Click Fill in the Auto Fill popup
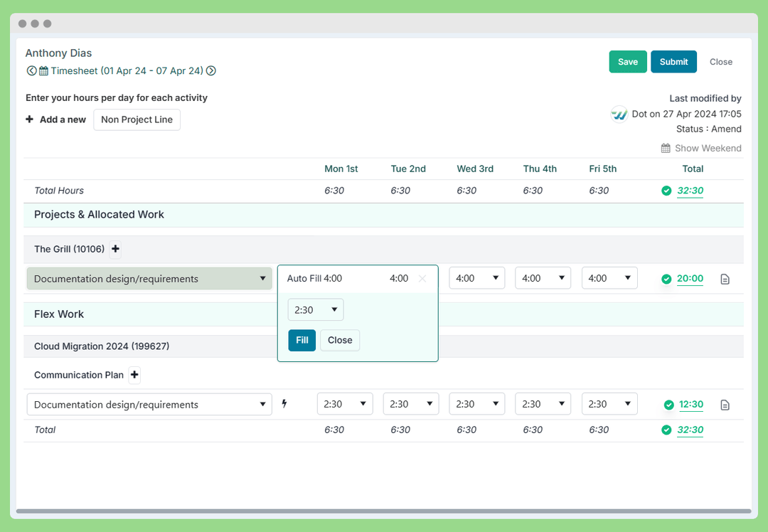Screen dimensions: 768x532 (302, 340)
